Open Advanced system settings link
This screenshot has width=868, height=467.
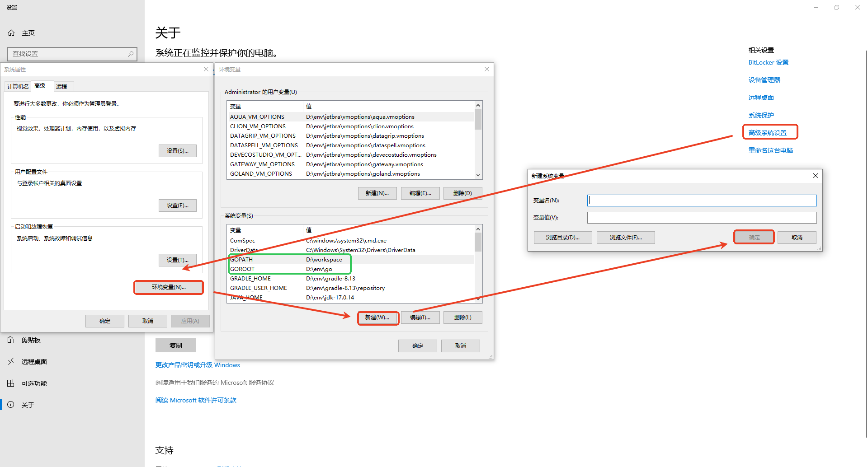(x=768, y=133)
